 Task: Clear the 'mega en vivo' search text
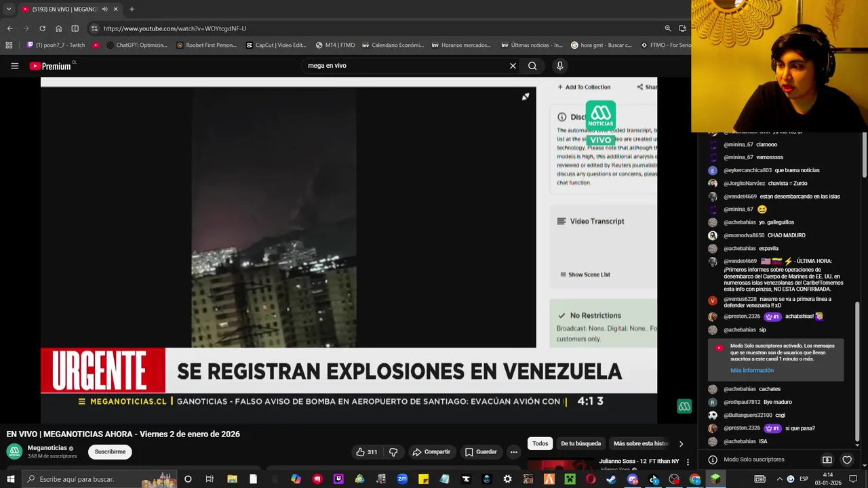tap(513, 66)
